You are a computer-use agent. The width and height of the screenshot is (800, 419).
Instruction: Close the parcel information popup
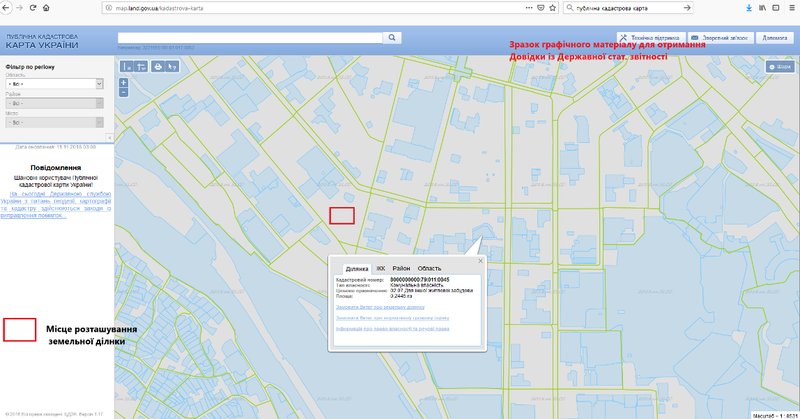pos(480,260)
